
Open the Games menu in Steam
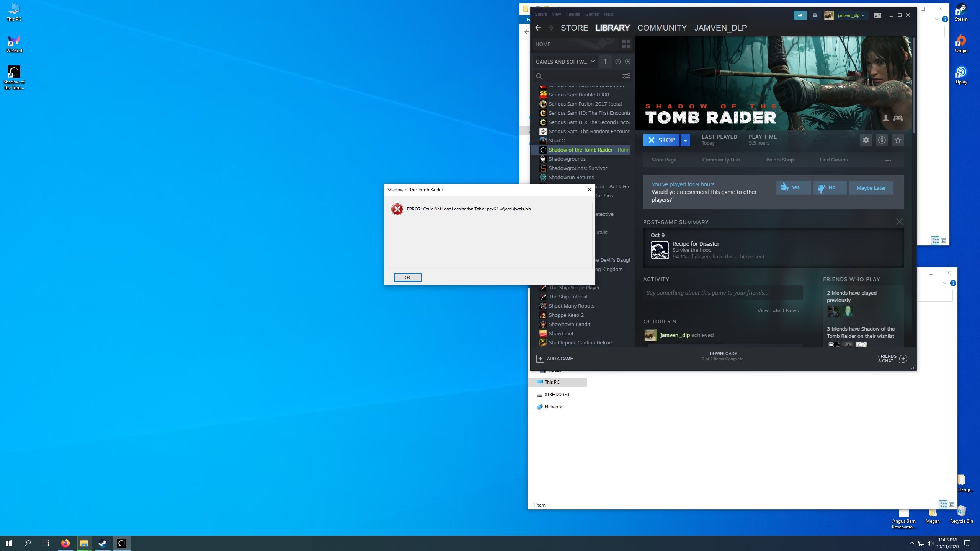[591, 14]
